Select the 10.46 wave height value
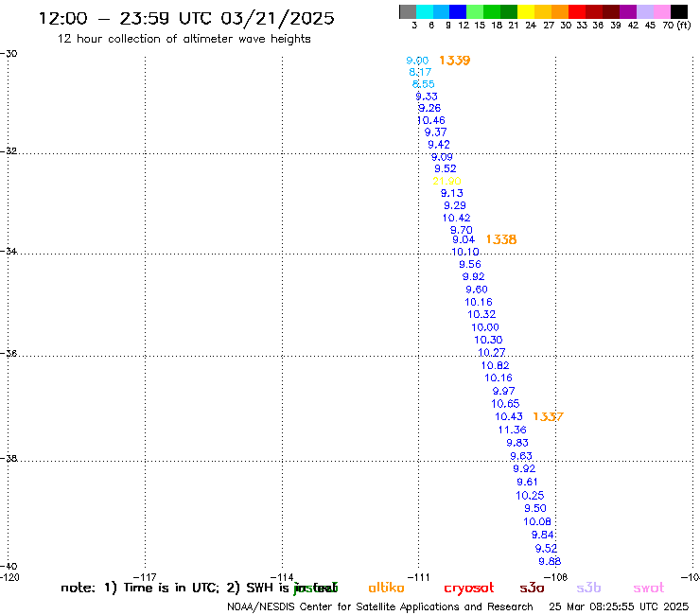This screenshot has width=700, height=615. tap(430, 120)
